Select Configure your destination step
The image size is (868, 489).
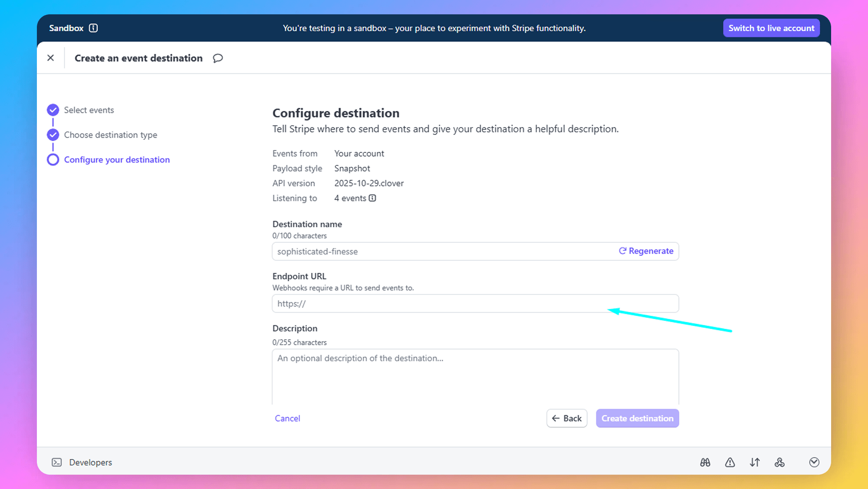(x=117, y=160)
